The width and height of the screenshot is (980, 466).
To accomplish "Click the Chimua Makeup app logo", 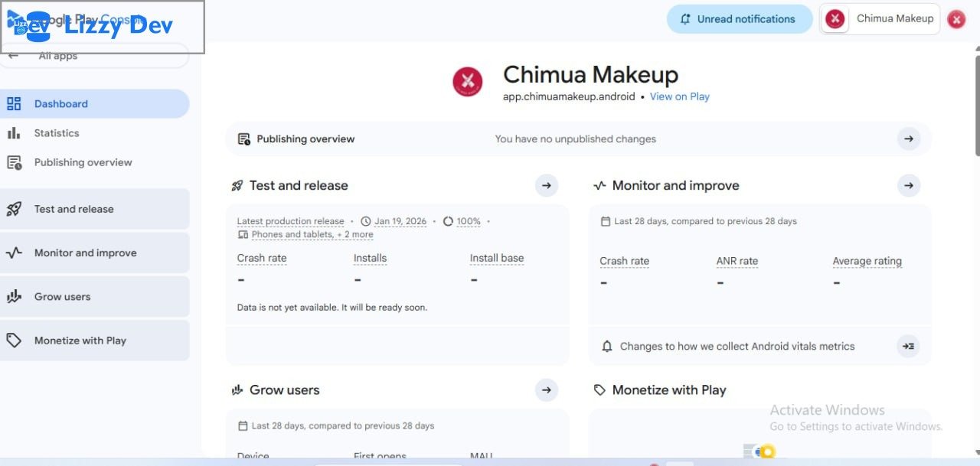I will coord(467,82).
